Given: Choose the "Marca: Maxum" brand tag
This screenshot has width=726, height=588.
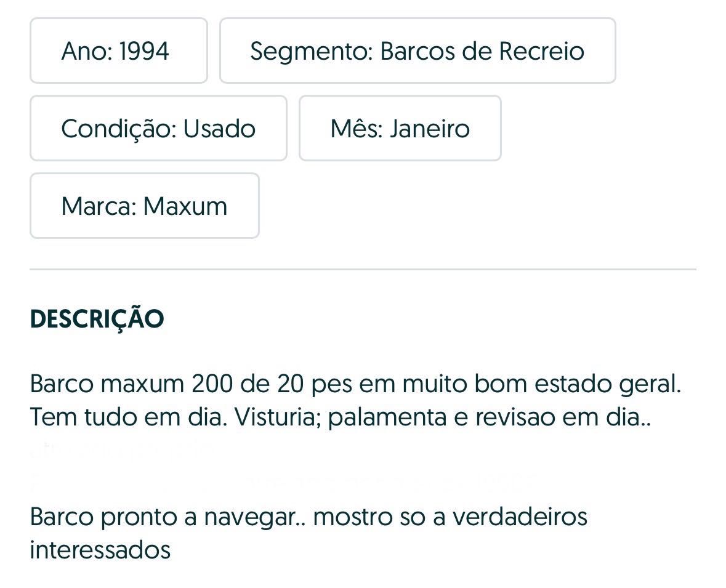Looking at the screenshot, I should [x=145, y=206].
